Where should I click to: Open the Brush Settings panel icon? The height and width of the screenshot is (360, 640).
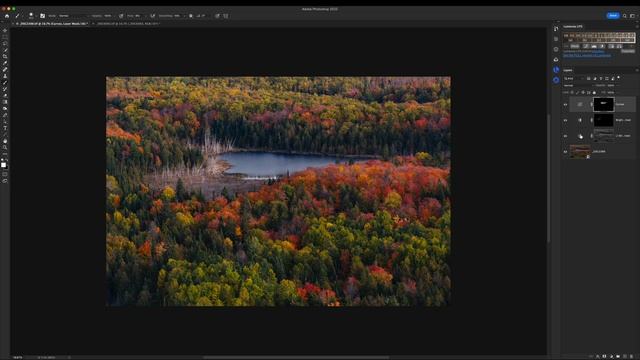point(42,16)
